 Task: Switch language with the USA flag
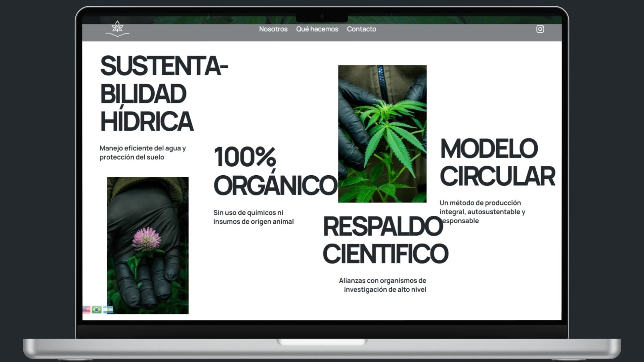(x=87, y=309)
